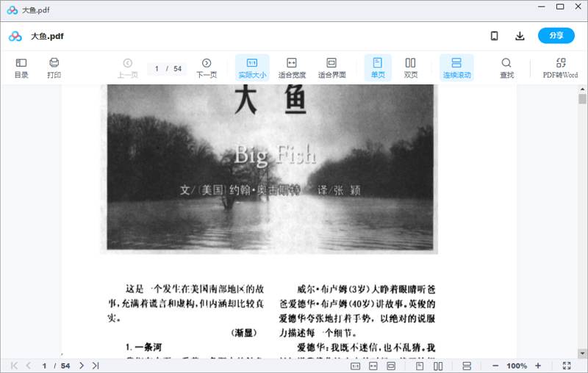Click the mobile phone icon in header
Screen dimensions: 588x373
[x=495, y=36]
